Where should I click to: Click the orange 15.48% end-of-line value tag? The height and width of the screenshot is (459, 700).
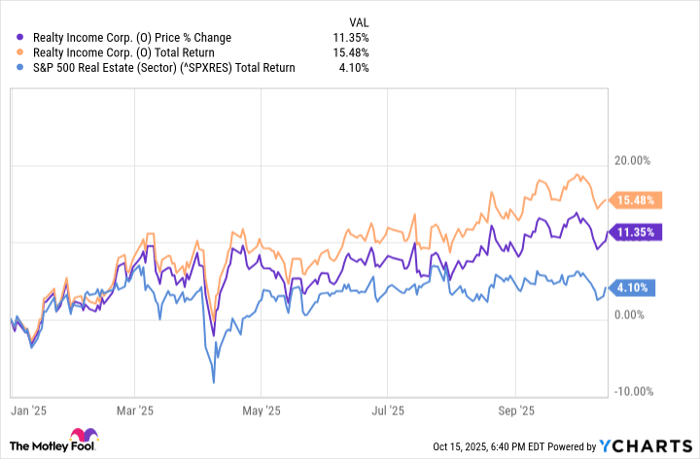(x=634, y=200)
